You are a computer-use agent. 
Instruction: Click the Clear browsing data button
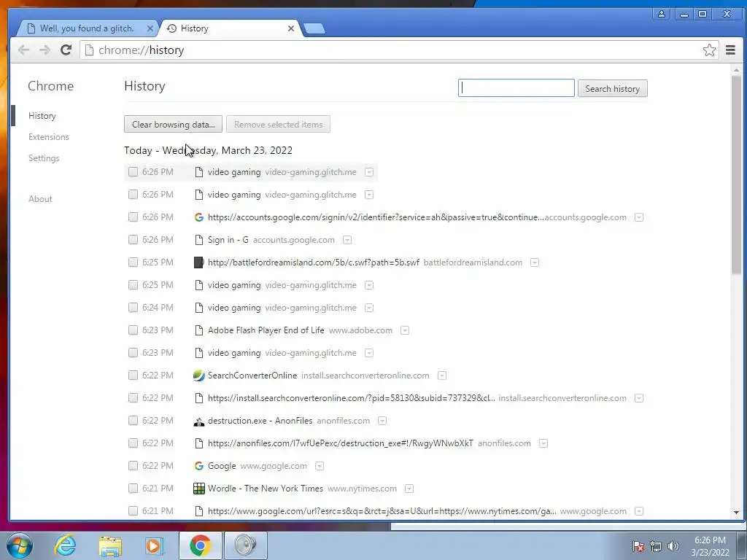tap(173, 124)
